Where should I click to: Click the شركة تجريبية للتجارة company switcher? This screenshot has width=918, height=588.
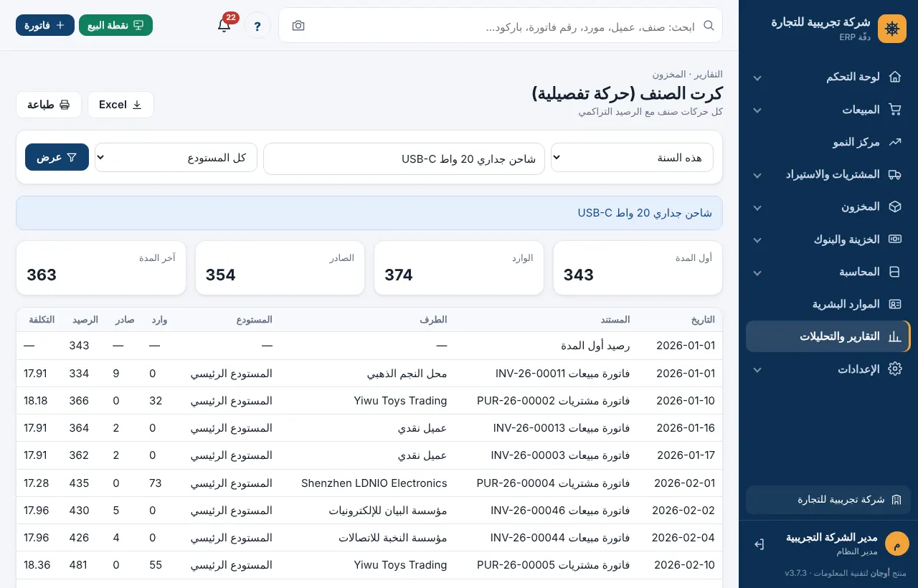tap(828, 499)
